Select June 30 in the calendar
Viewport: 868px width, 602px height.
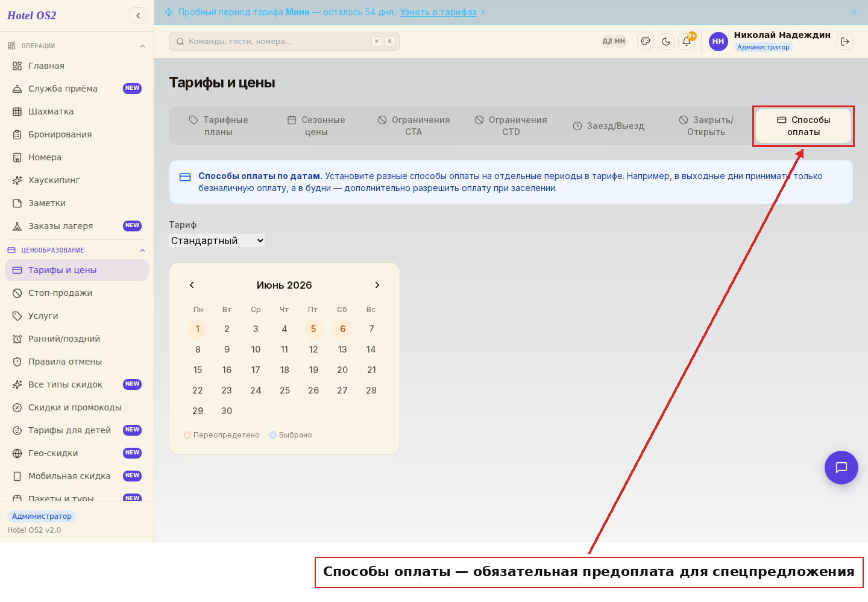tap(227, 411)
